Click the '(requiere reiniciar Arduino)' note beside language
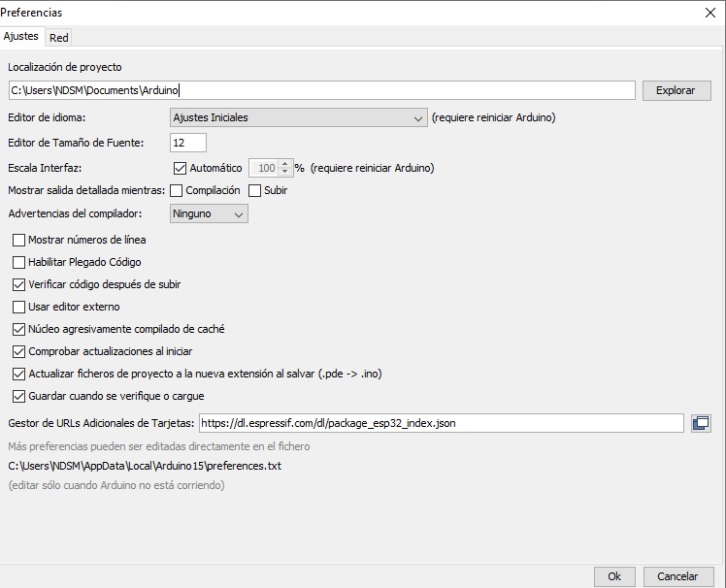726x588 pixels. click(x=494, y=117)
